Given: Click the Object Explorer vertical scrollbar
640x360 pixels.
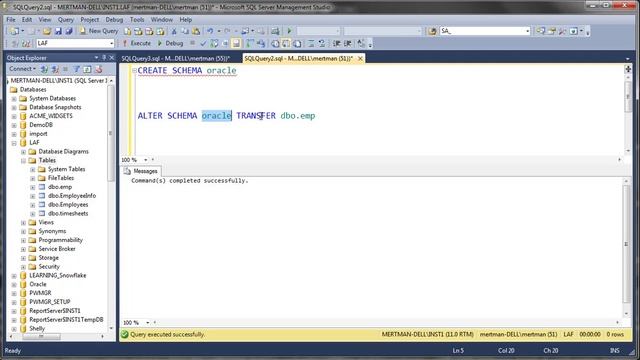Looking at the screenshot, I should click(111, 133).
